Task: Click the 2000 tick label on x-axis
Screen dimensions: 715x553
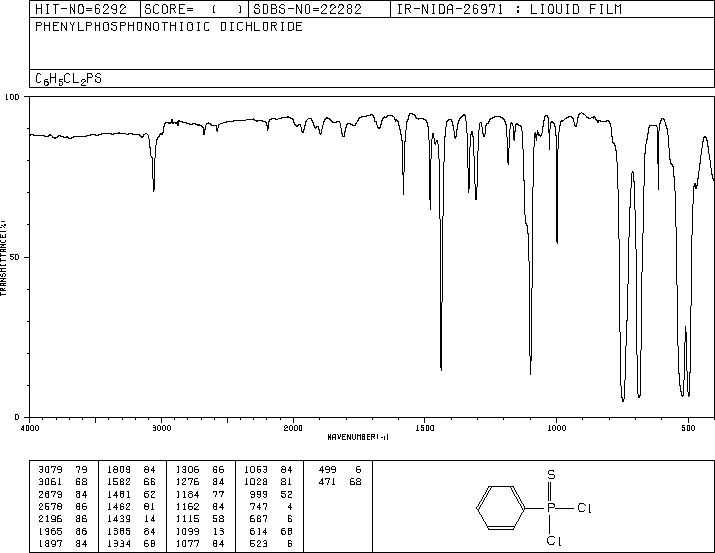Action: 293,428
